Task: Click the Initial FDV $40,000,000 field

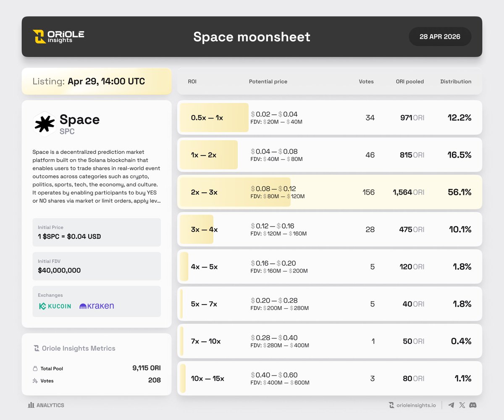Action: [97, 266]
